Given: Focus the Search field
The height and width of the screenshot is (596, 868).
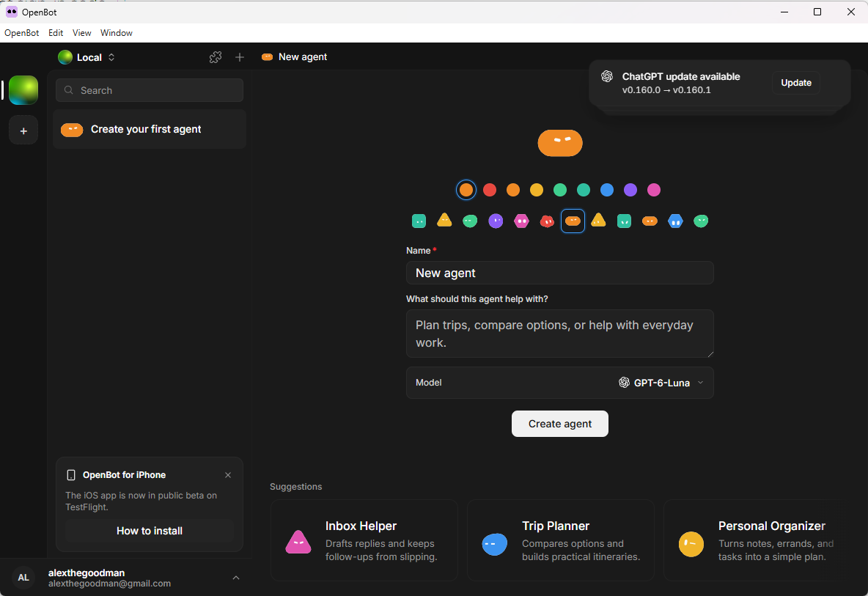Looking at the screenshot, I should pyautogui.click(x=150, y=90).
